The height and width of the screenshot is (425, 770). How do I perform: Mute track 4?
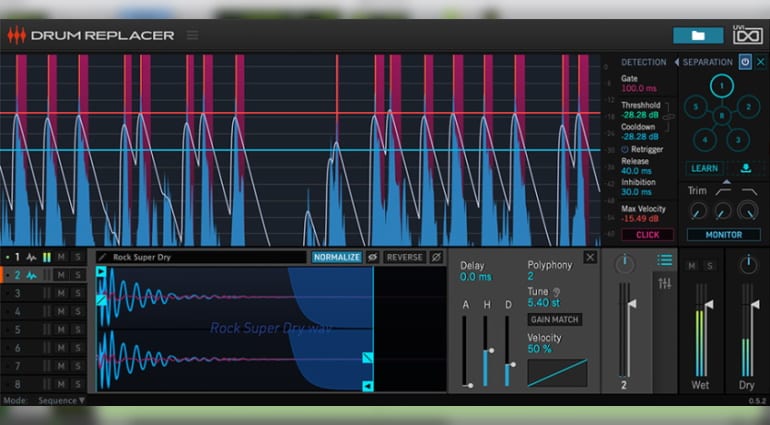tap(61, 312)
